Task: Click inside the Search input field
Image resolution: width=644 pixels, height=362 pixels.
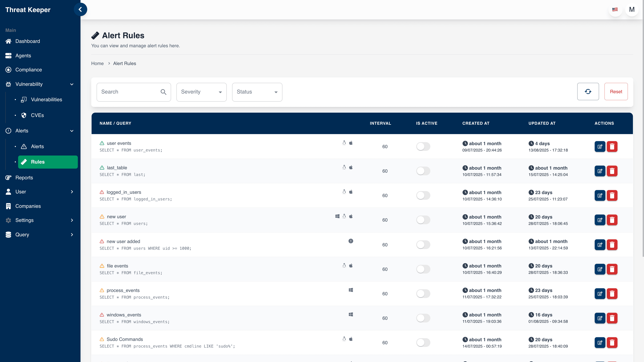Action: click(x=125, y=92)
